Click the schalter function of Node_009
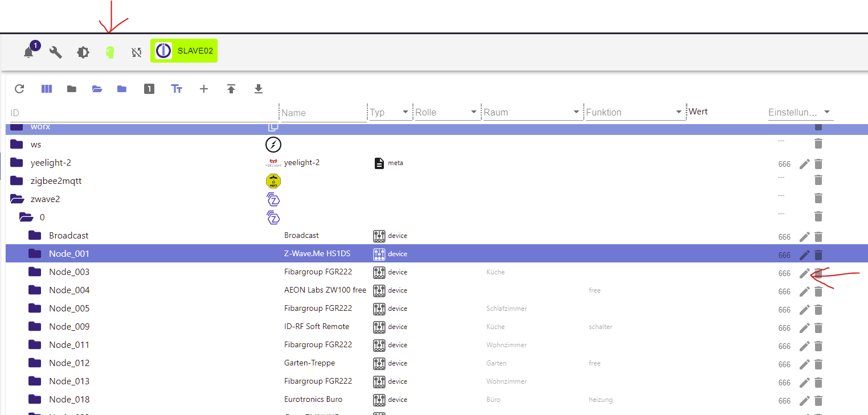Image resolution: width=868 pixels, height=415 pixels. 601,327
